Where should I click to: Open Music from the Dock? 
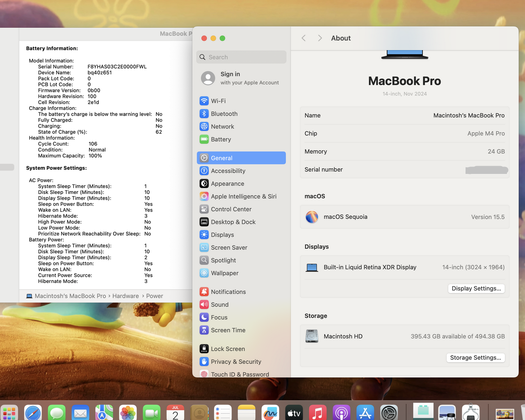317,413
